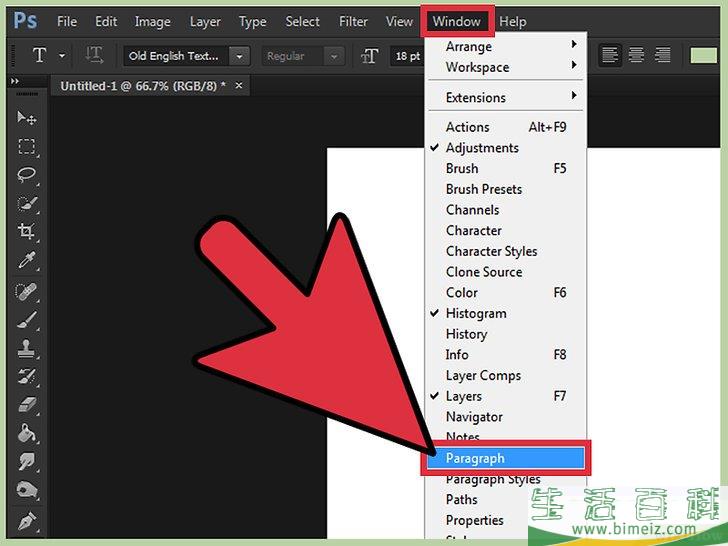
Task: Click the 18 pt font size field
Action: [407, 56]
